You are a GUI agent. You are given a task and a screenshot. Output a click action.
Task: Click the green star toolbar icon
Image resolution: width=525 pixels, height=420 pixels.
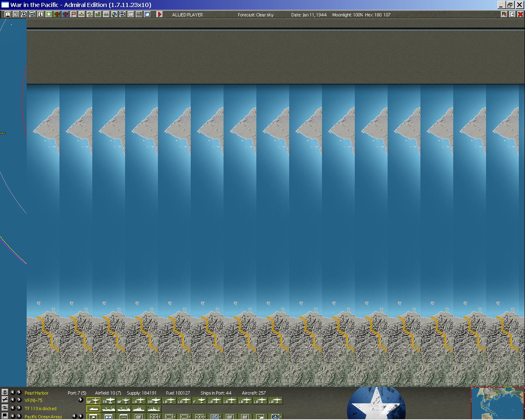point(49,14)
